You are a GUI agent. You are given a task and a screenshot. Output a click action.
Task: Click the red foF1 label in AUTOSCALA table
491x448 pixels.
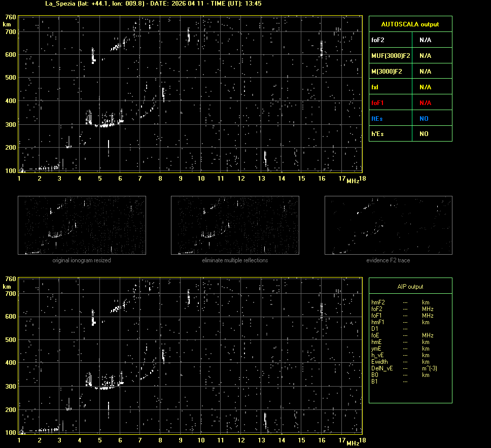[x=378, y=102]
